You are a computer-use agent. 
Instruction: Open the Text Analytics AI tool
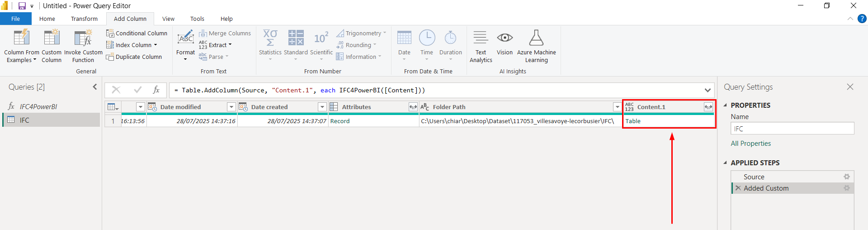click(481, 46)
